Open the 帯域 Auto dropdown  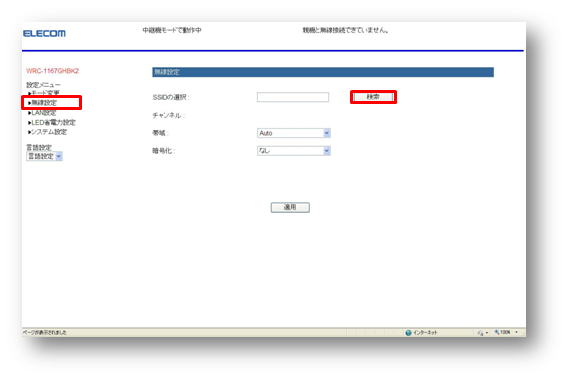pos(293,133)
